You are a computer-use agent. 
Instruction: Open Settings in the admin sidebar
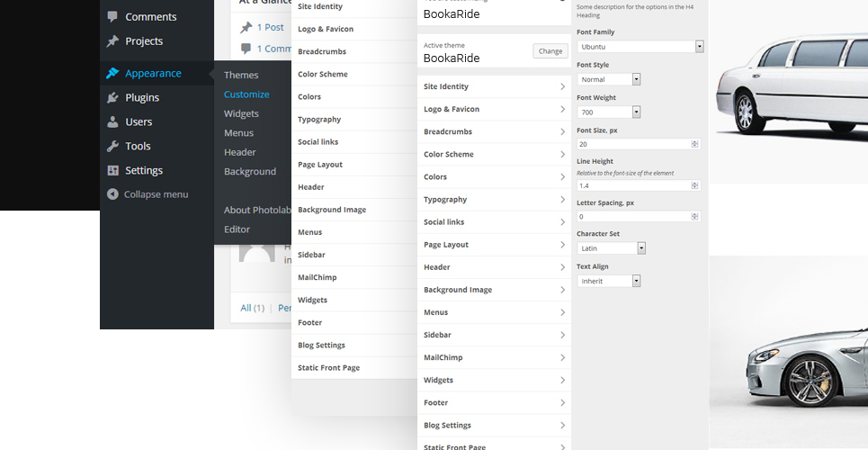pos(144,171)
